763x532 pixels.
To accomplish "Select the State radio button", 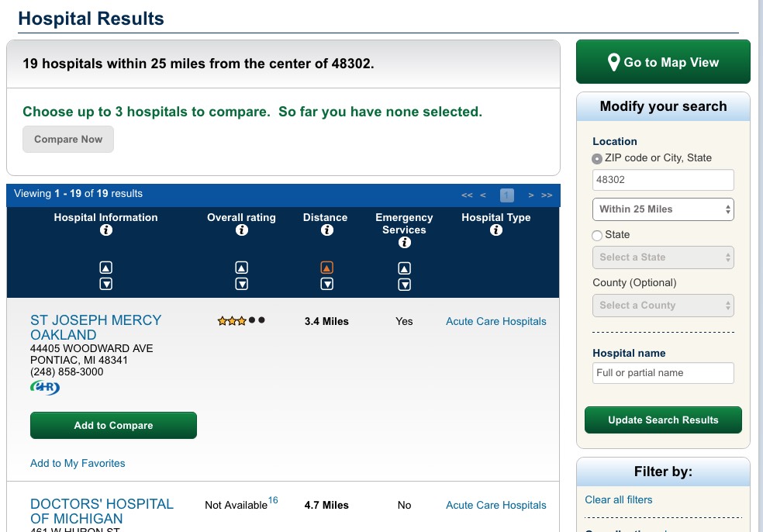I will coord(597,235).
